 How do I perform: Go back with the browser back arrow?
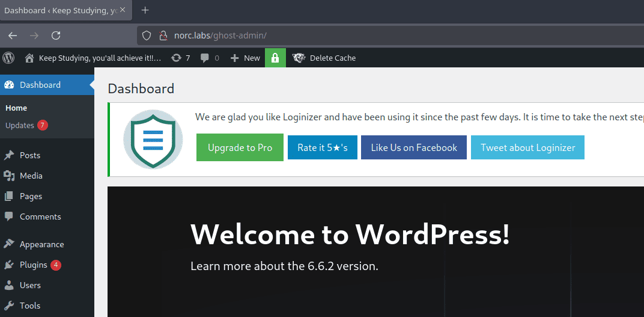pyautogui.click(x=13, y=35)
